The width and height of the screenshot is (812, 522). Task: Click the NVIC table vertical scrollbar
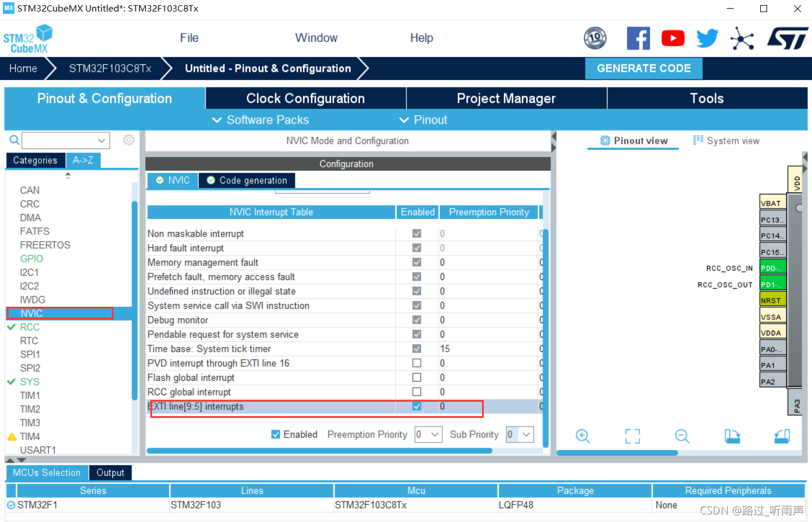(546, 338)
